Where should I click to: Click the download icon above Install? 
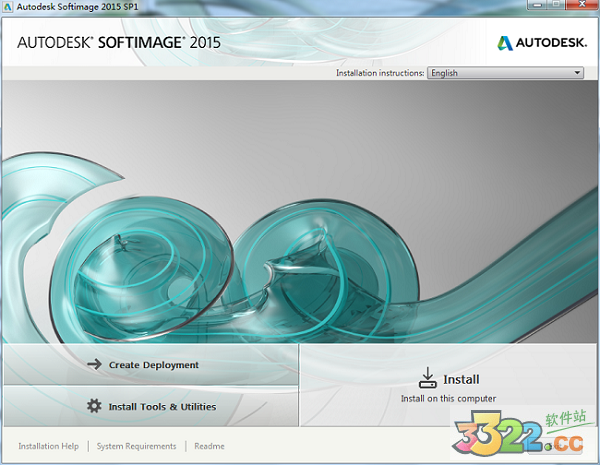(x=427, y=376)
